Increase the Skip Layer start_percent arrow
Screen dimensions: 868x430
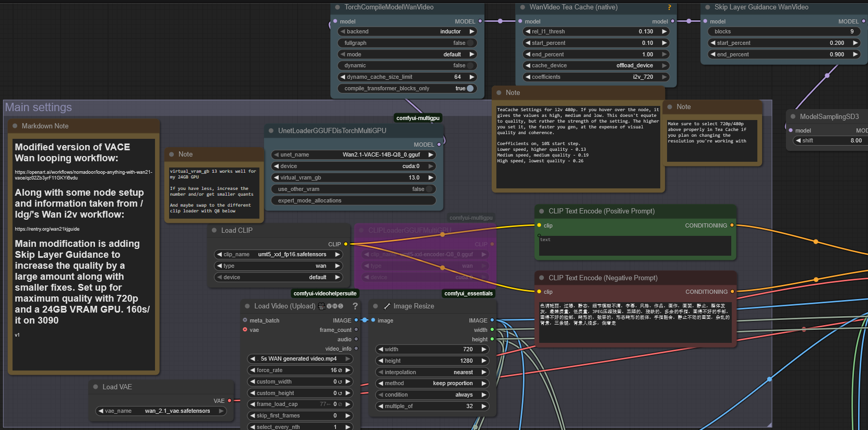[855, 43]
